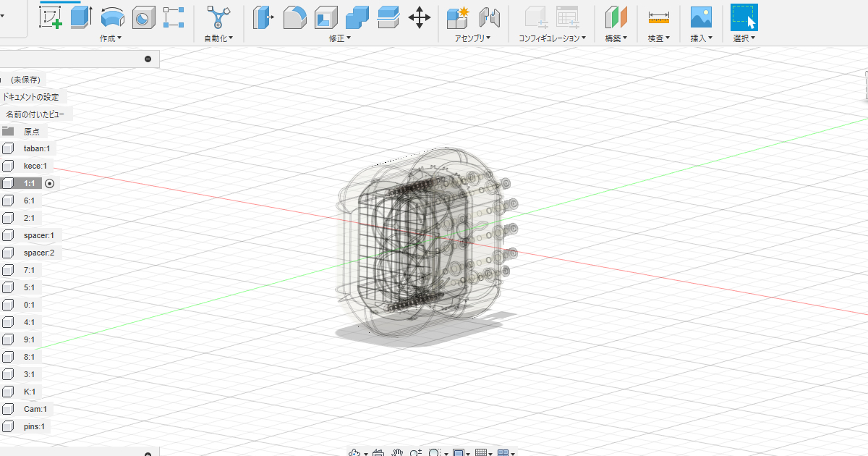Open Grid and Snaps settings
Screen dimensions: 868x456
[481, 453]
